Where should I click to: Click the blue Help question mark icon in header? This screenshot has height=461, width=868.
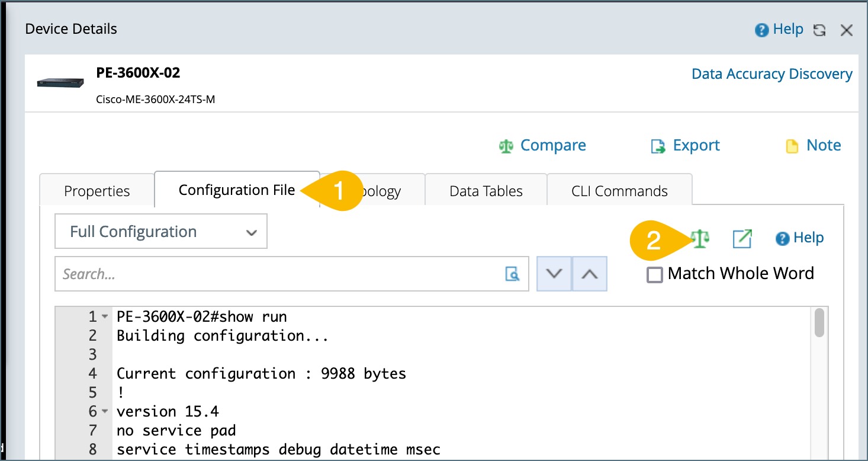[x=761, y=30]
